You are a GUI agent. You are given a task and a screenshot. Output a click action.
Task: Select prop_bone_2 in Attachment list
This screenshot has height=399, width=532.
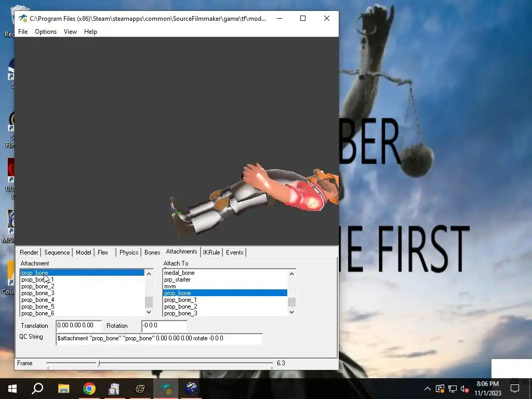(82, 286)
